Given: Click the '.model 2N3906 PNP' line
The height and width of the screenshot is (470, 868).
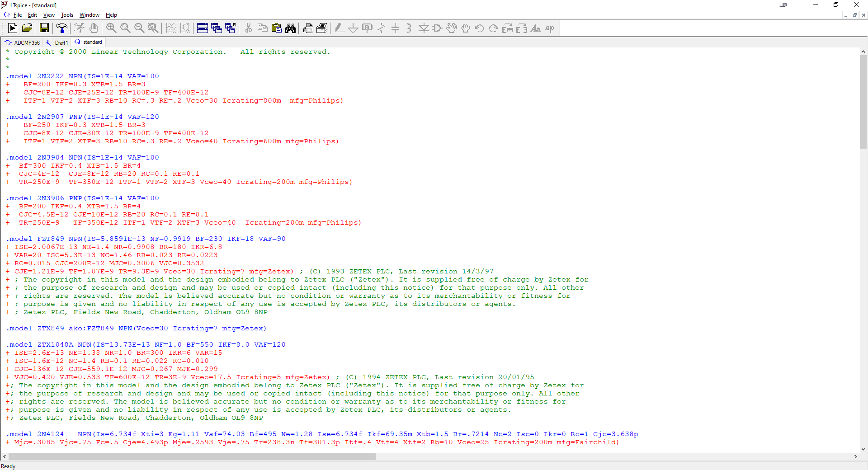Looking at the screenshot, I should point(82,198).
